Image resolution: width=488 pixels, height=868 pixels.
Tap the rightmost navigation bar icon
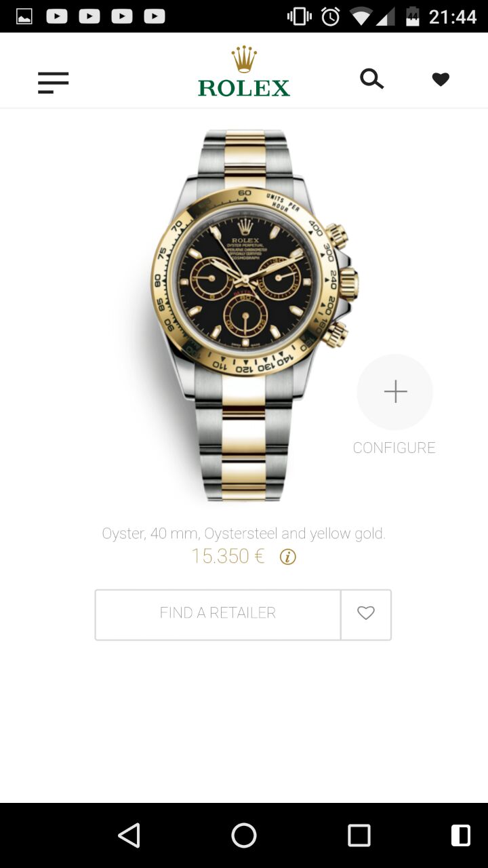pyautogui.click(x=460, y=835)
